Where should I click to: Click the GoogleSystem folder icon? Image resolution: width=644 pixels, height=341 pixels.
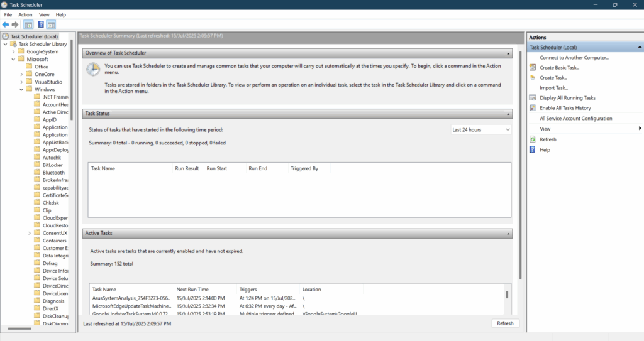(21, 51)
